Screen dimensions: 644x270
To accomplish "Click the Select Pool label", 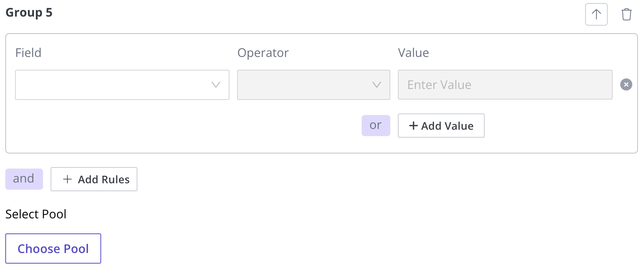I will (x=36, y=214).
